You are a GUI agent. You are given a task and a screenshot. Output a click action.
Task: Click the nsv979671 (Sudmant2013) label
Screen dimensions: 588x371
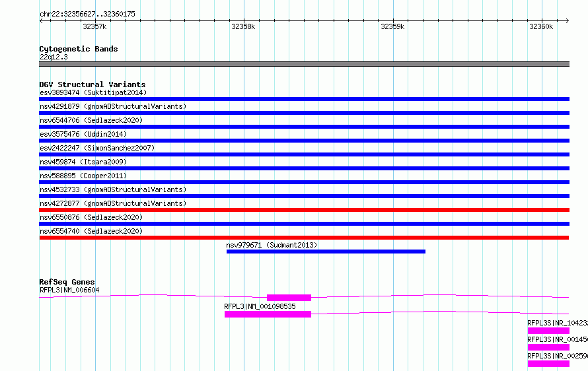click(x=272, y=245)
